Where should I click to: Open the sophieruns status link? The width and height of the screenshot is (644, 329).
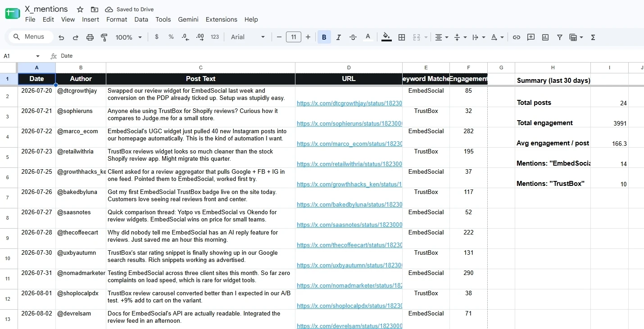click(349, 123)
